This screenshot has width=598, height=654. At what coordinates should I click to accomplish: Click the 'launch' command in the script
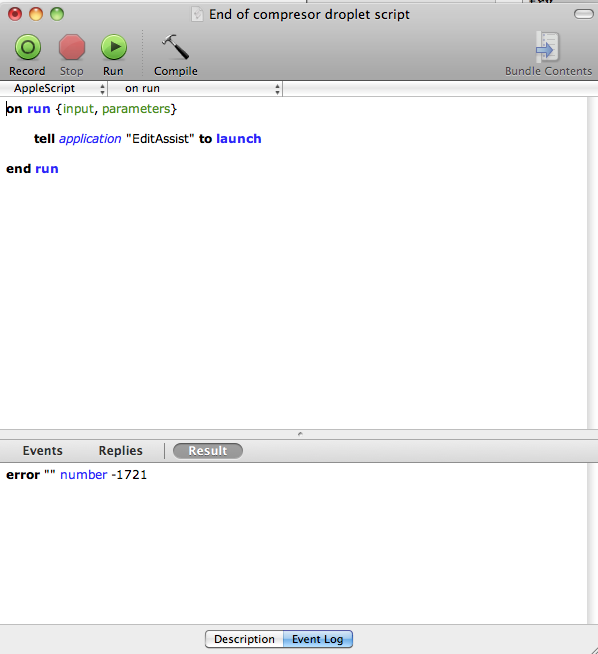[x=239, y=138]
